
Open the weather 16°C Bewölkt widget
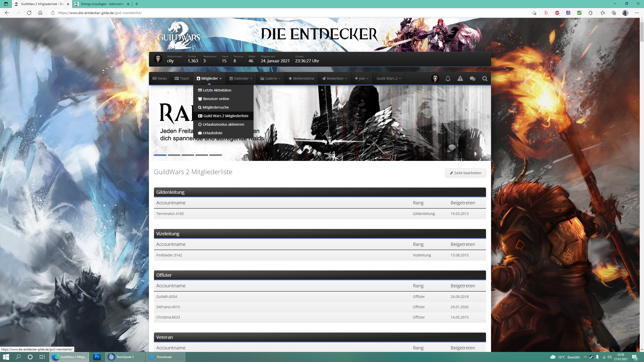click(565, 357)
